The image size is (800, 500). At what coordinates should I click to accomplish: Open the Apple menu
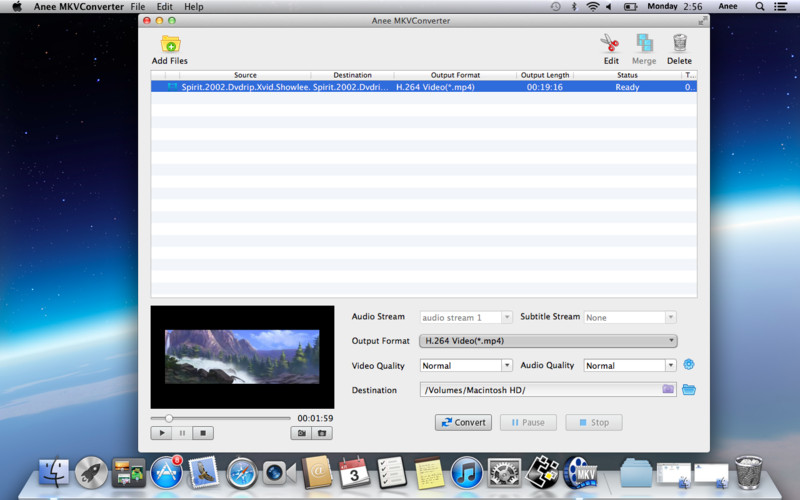click(17, 7)
